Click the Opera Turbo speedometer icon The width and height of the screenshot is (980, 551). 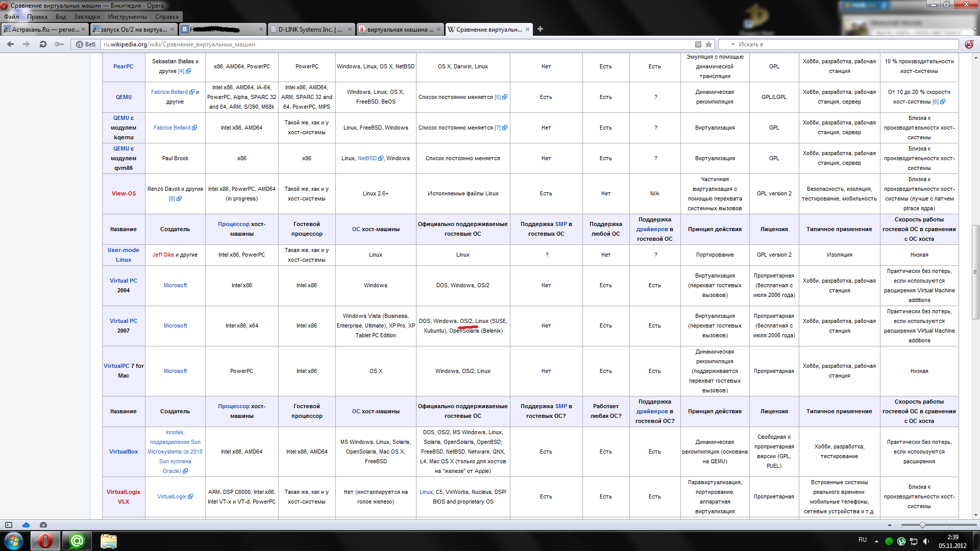43,524
